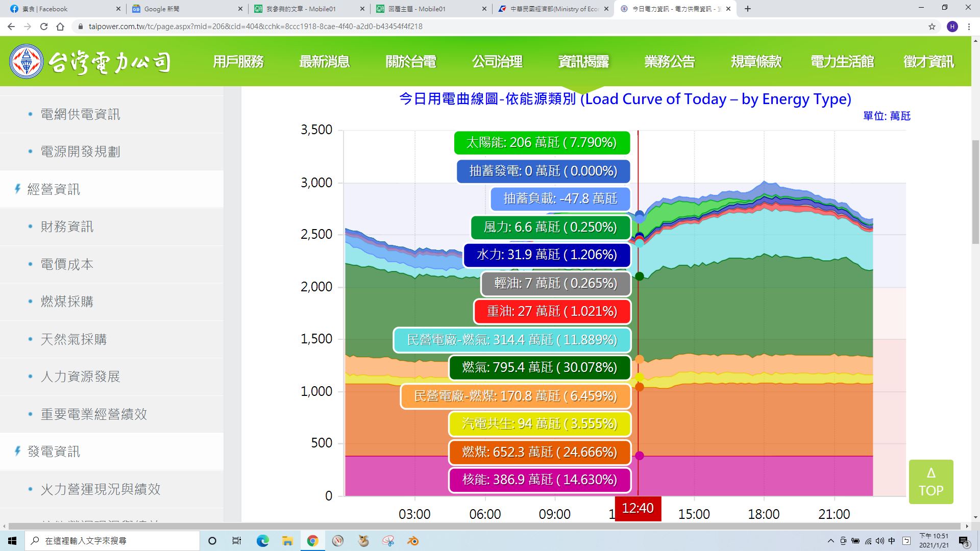This screenshot has height=551, width=980.
Task: Click the browser reload page icon
Action: coord(44,27)
